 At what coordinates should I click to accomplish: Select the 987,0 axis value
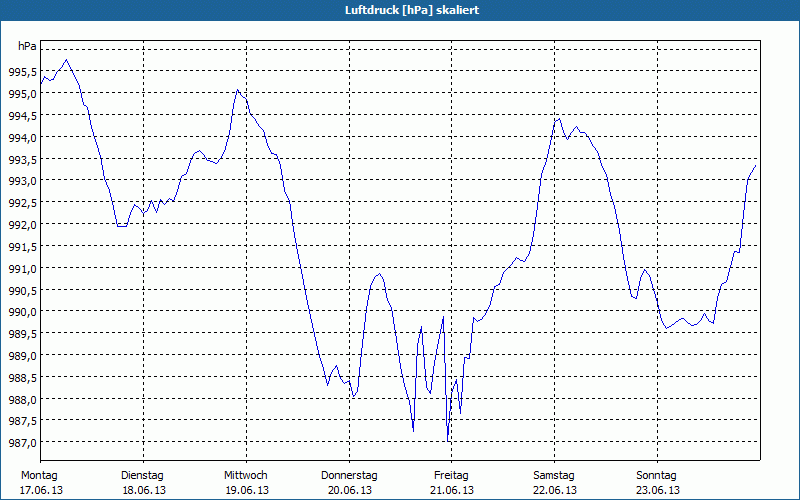click(22, 443)
